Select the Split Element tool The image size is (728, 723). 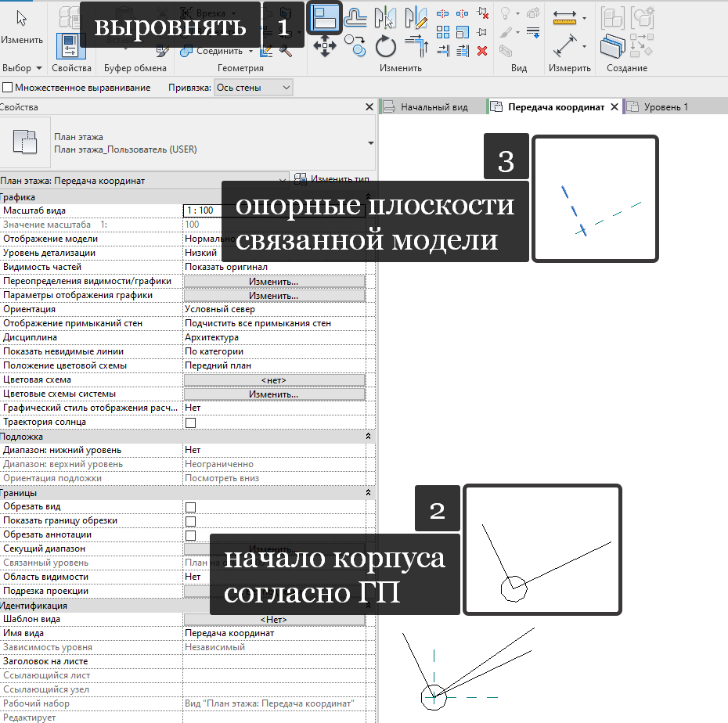[443, 14]
